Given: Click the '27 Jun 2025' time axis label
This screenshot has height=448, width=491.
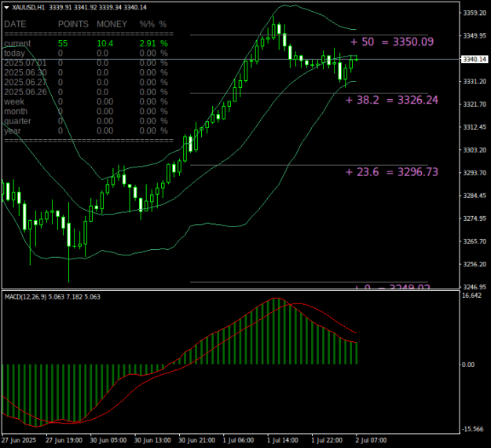Looking at the screenshot, I should pos(19,440).
